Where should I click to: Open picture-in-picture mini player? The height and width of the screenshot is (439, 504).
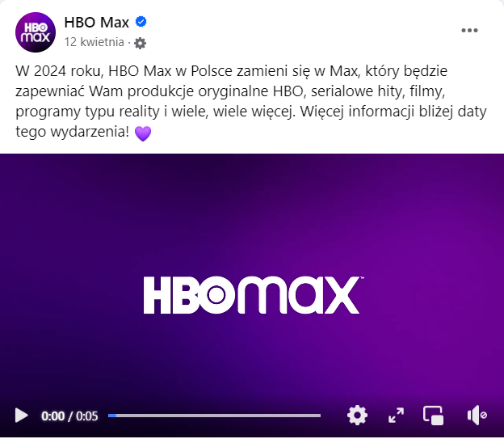[433, 416]
